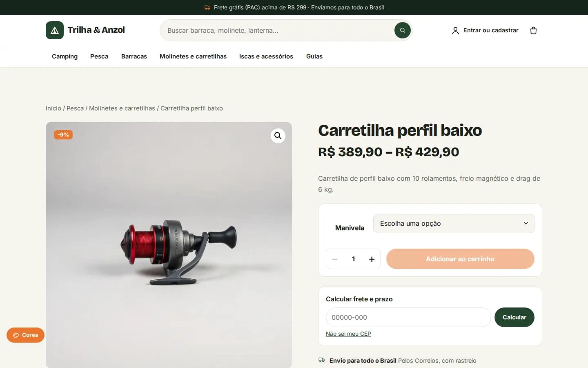Click the truck icon in top banner
The image size is (588, 368).
(207, 7)
